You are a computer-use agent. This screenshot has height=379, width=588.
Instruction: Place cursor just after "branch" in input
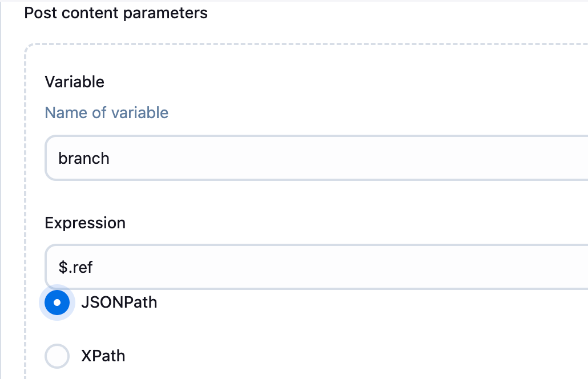(x=111, y=158)
